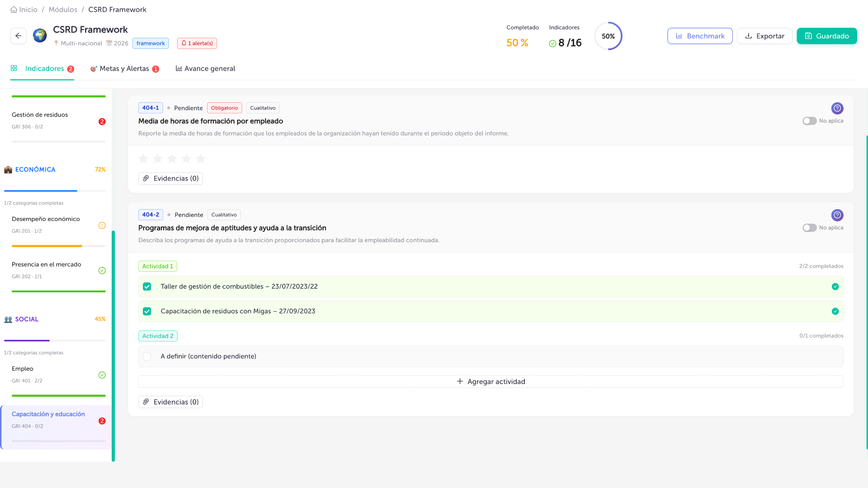Click the green check on Presencia en el mercado
The image size is (868, 488).
[102, 271]
